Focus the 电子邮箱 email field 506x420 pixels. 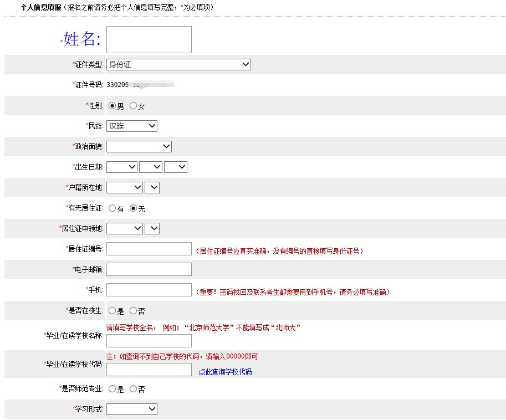click(x=149, y=269)
